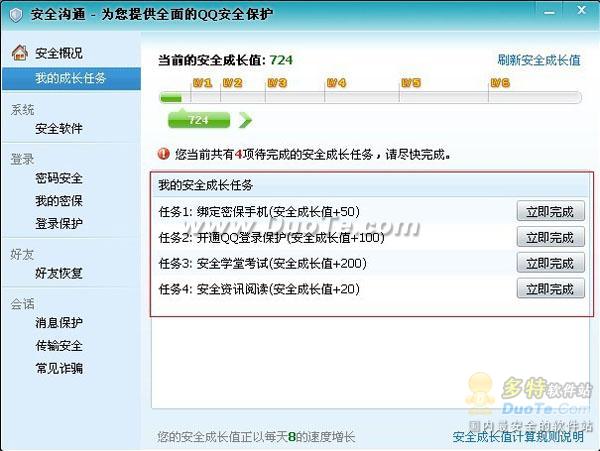Click the red exclamation warning icon

coord(163,154)
